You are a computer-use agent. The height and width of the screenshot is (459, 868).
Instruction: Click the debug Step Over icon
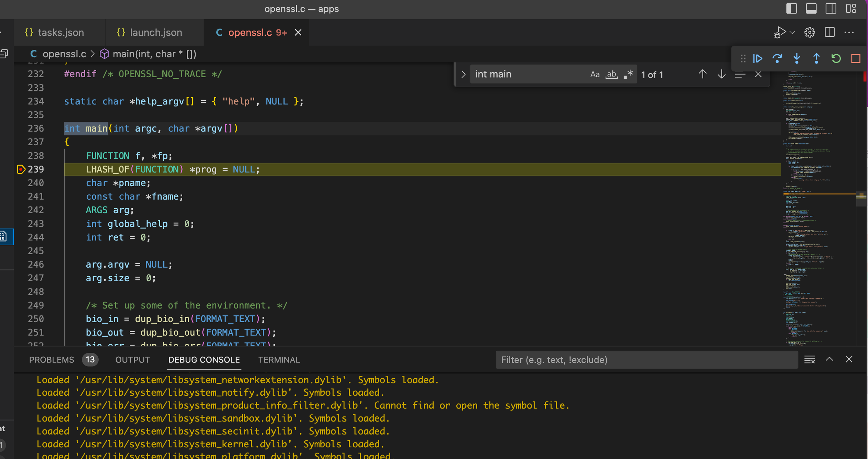click(x=777, y=59)
